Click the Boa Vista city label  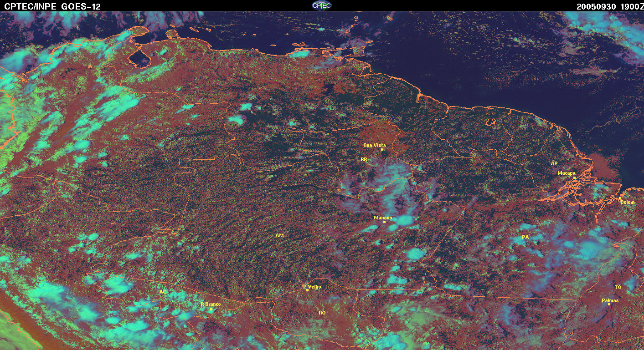(374, 145)
